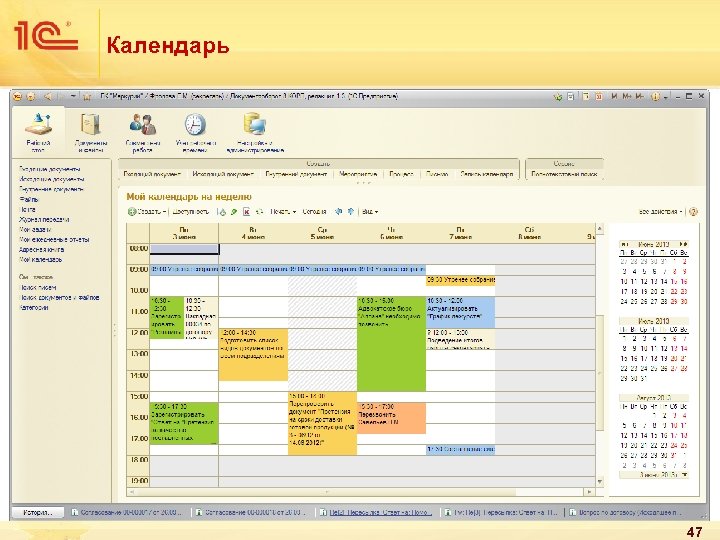Open Категории link in sidebar

pos(34,308)
